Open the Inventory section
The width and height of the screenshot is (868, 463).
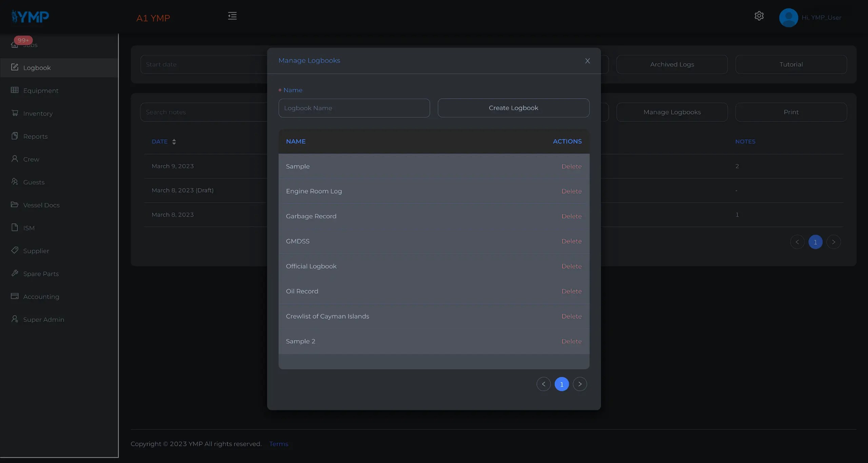tap(38, 113)
